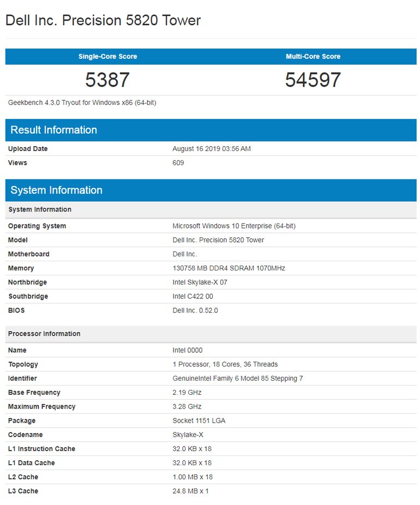The width and height of the screenshot is (420, 505).
Task: Click the Maximum Frequency value 3.28 GHz
Action: coord(187,407)
